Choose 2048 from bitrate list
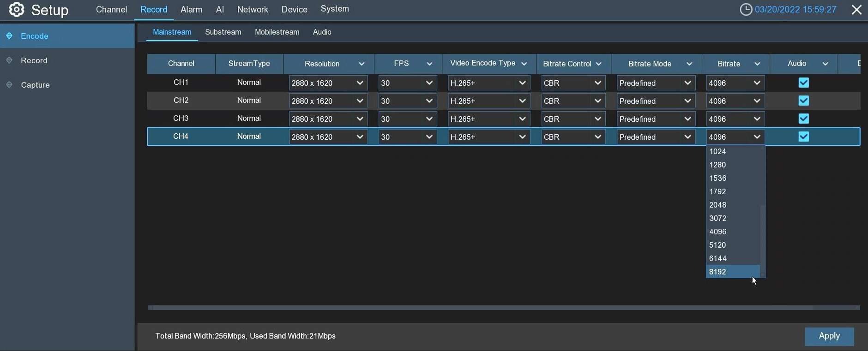868x351 pixels. (733, 205)
